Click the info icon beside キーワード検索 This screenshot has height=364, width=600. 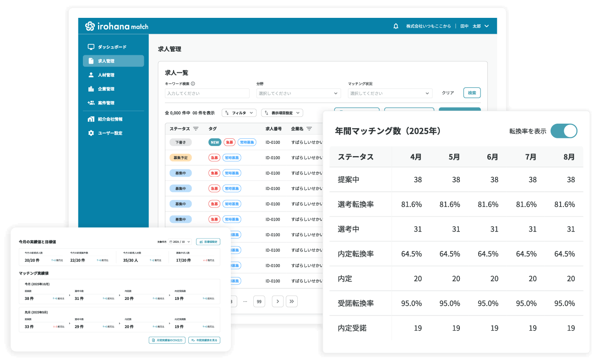pyautogui.click(x=193, y=84)
